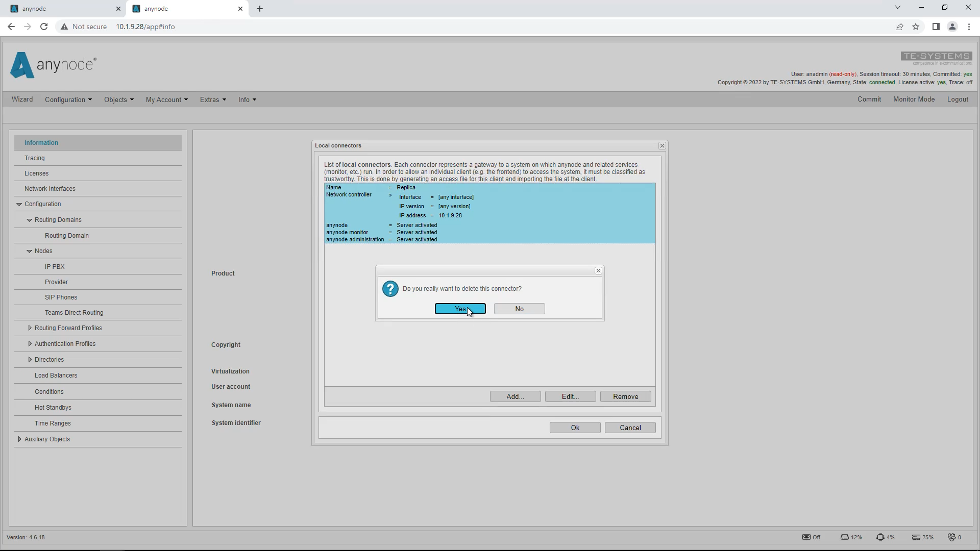Viewport: 980px width, 551px height.
Task: Collapse the Nodes tree node
Action: click(29, 251)
